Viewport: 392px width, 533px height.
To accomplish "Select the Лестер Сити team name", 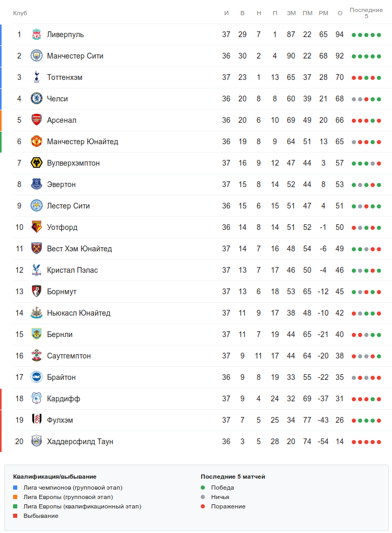I will (x=68, y=206).
